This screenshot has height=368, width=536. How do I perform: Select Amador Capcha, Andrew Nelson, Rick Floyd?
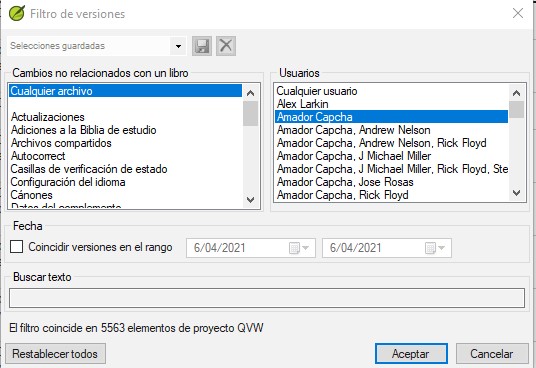tap(391, 143)
